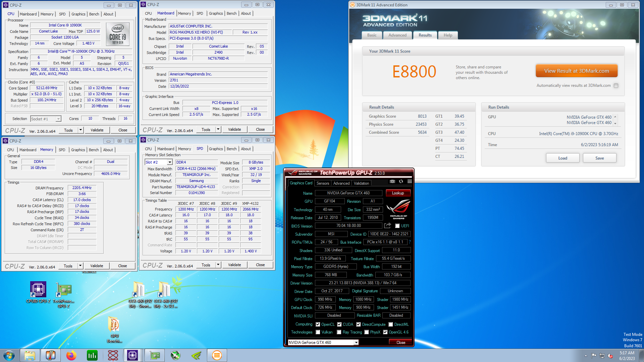Screen dimensions: 644x362
Task: Open the GTX 460 Short desktop folder
Action: 140,295
